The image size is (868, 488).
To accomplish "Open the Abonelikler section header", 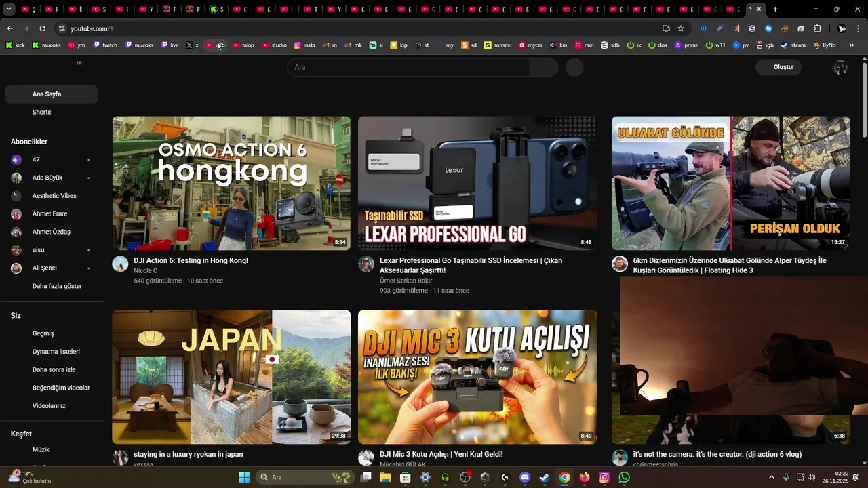I will pyautogui.click(x=29, y=142).
